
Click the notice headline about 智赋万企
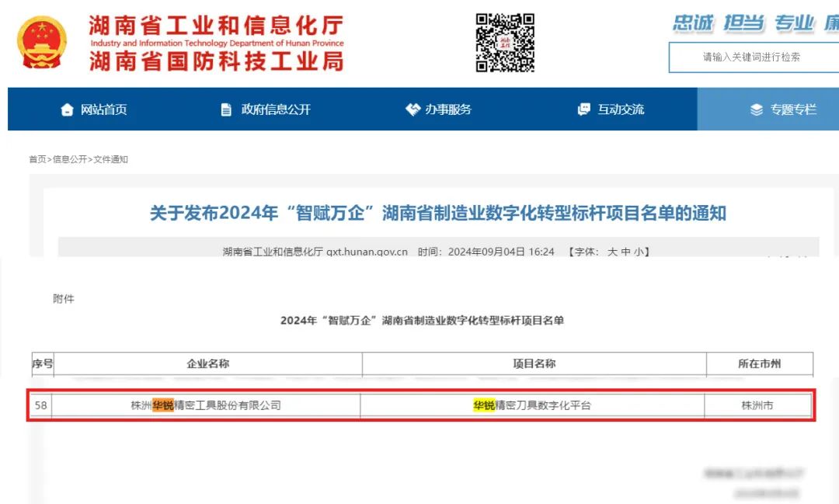437,213
